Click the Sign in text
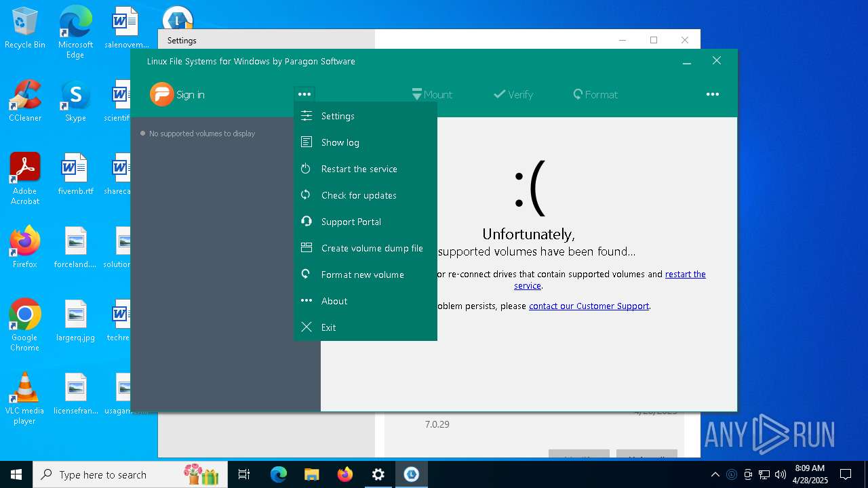This screenshot has width=868, height=488. 191,95
